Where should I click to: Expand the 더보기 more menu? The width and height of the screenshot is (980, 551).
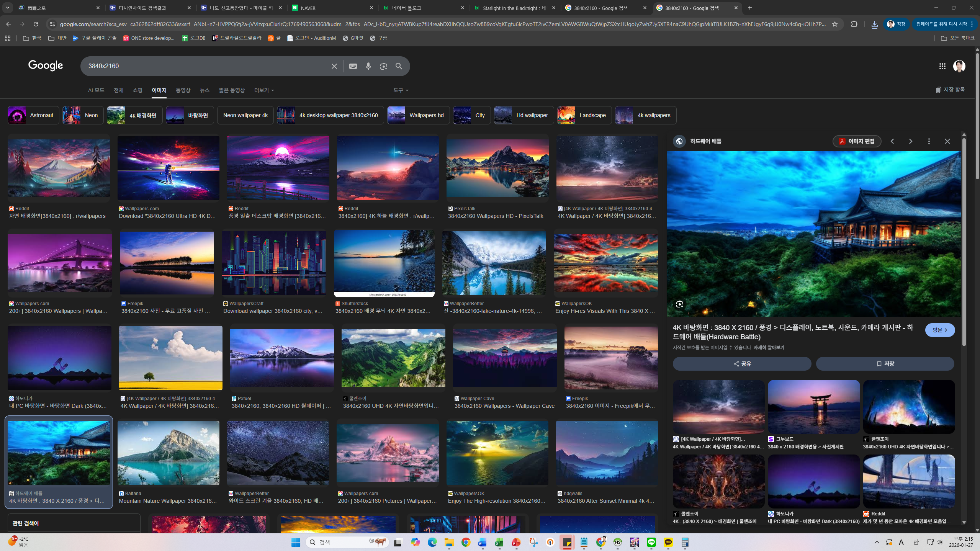264,90
